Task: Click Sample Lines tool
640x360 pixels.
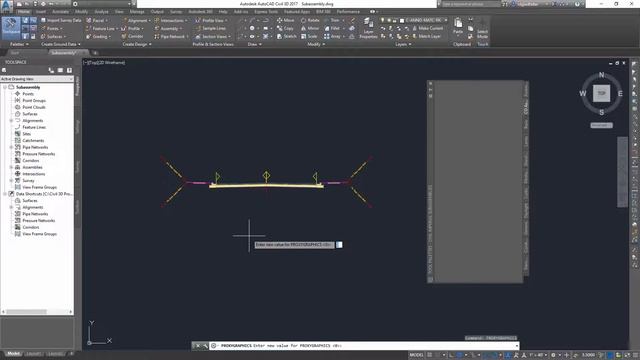Action: [211, 28]
